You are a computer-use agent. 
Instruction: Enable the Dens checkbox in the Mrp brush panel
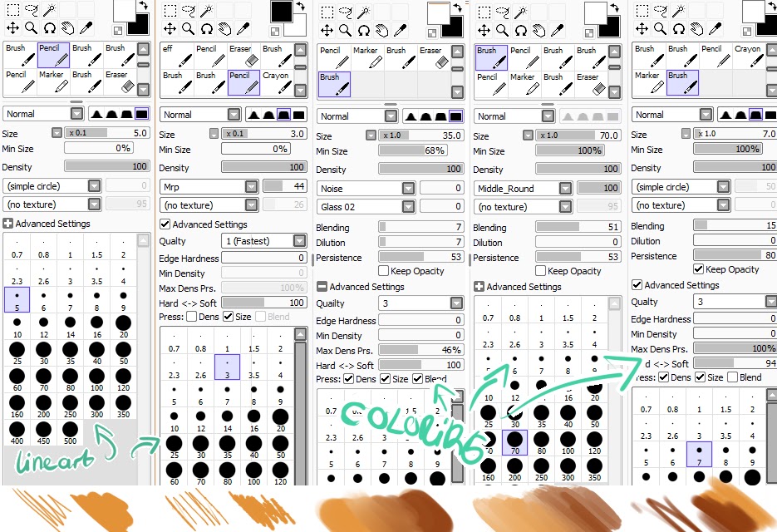[192, 317]
